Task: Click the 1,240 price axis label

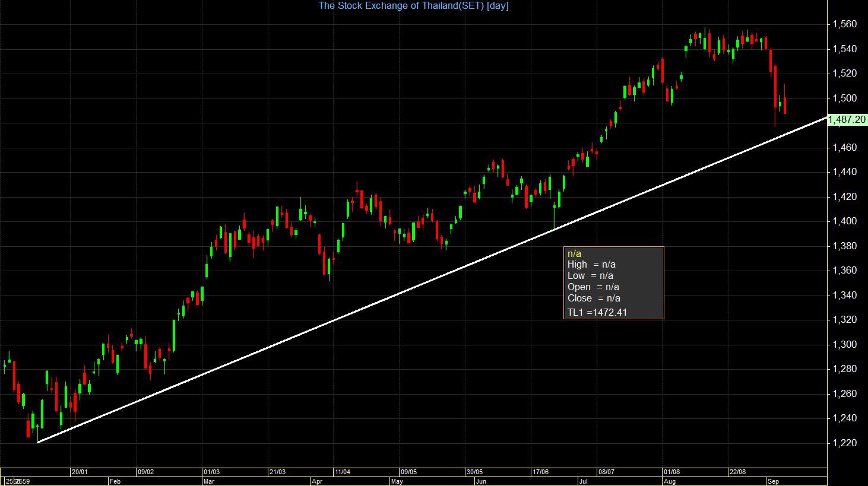Action: point(844,418)
